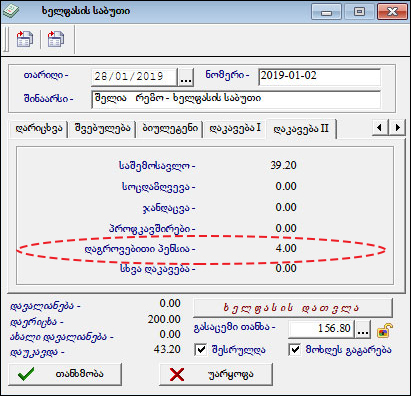Open date picker next to თარიღი field
This screenshot has width=411, height=396.
tap(186, 77)
